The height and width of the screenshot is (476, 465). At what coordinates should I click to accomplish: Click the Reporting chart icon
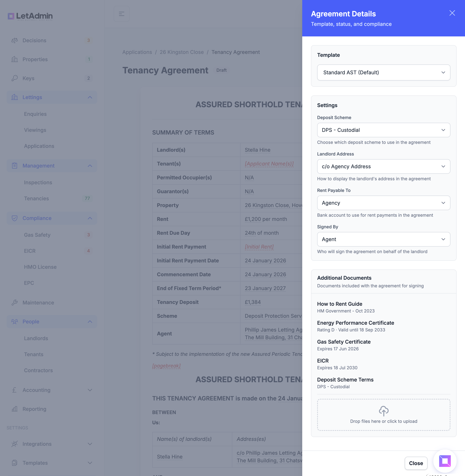pos(14,409)
